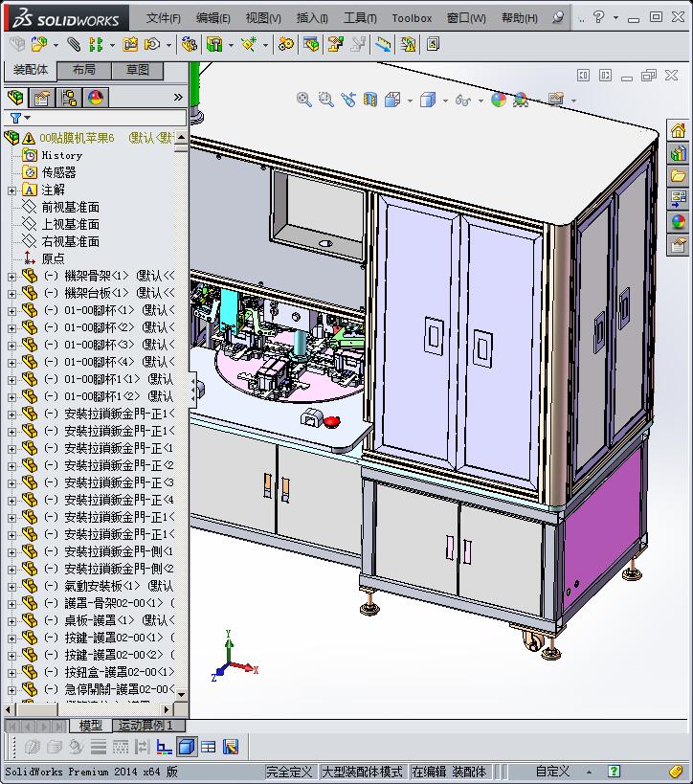This screenshot has width=693, height=784.
Task: Click the Reference Geometry icon
Action: (249, 44)
